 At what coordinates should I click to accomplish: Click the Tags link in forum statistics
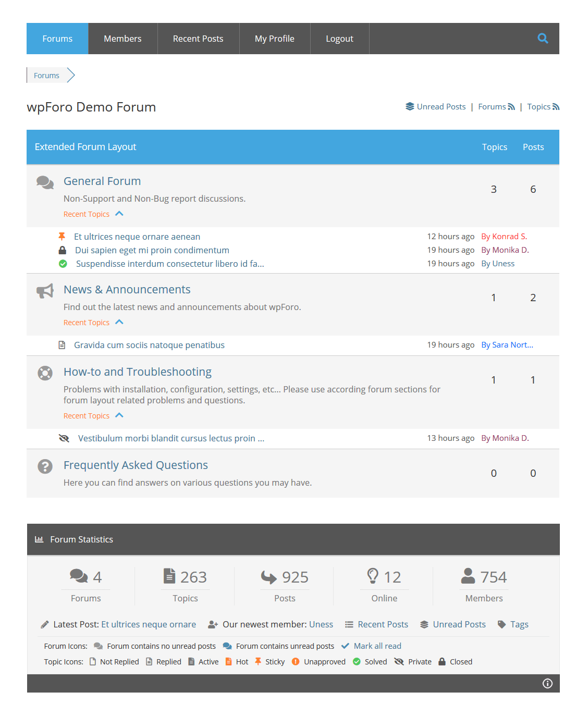coord(519,624)
